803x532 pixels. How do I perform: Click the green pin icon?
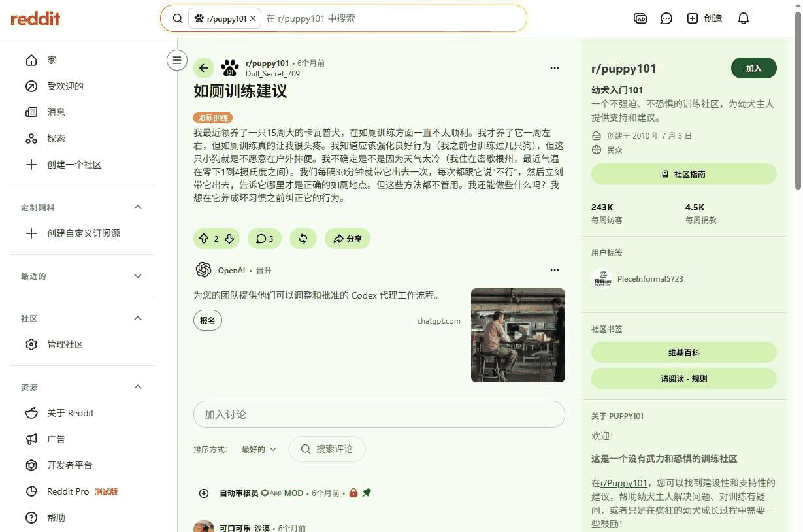367,493
